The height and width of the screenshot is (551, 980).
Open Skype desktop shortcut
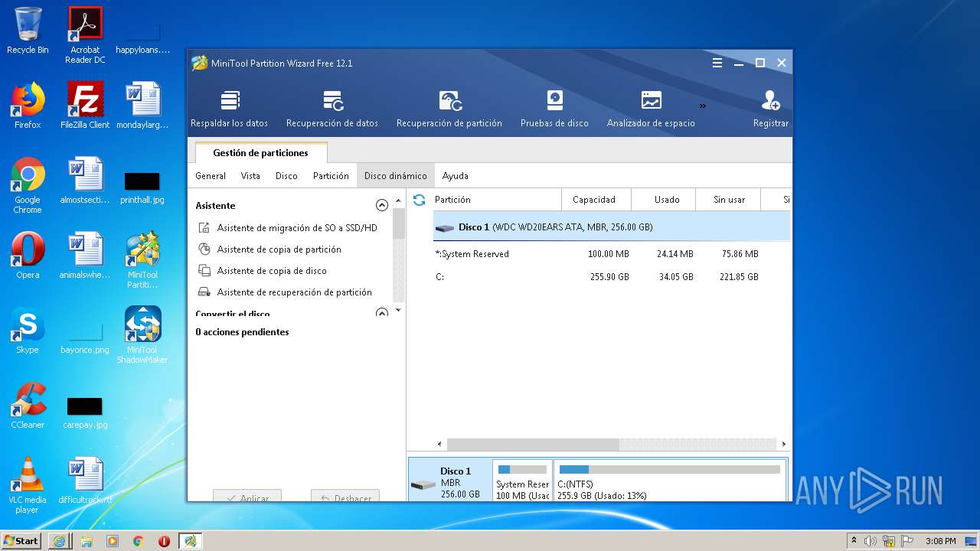[x=28, y=331]
